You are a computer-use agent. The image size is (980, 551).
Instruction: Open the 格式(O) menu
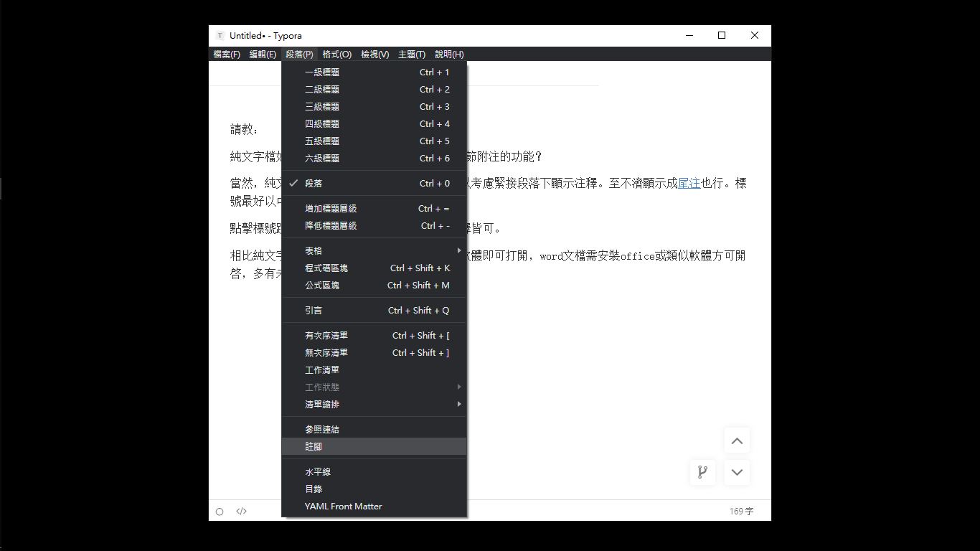[x=336, y=55]
